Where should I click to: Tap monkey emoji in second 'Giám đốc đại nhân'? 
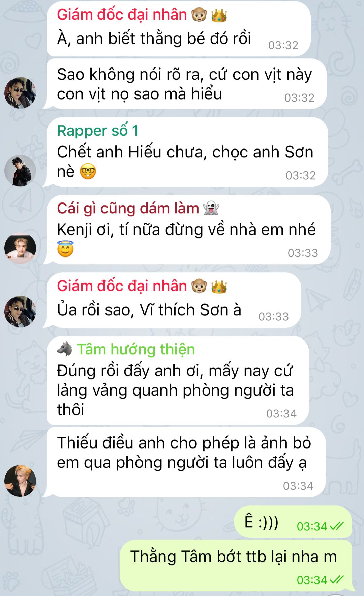coord(199,287)
